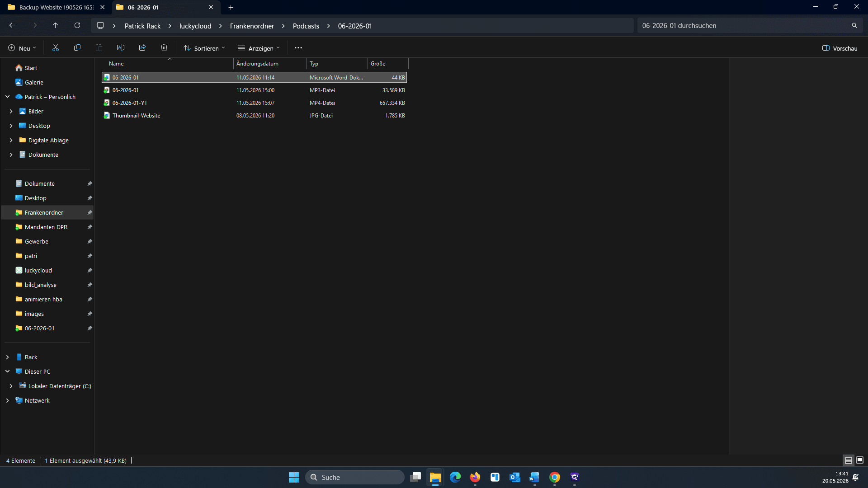
Task: Collapse Patrick – Persönlich tree node
Action: tap(7, 97)
